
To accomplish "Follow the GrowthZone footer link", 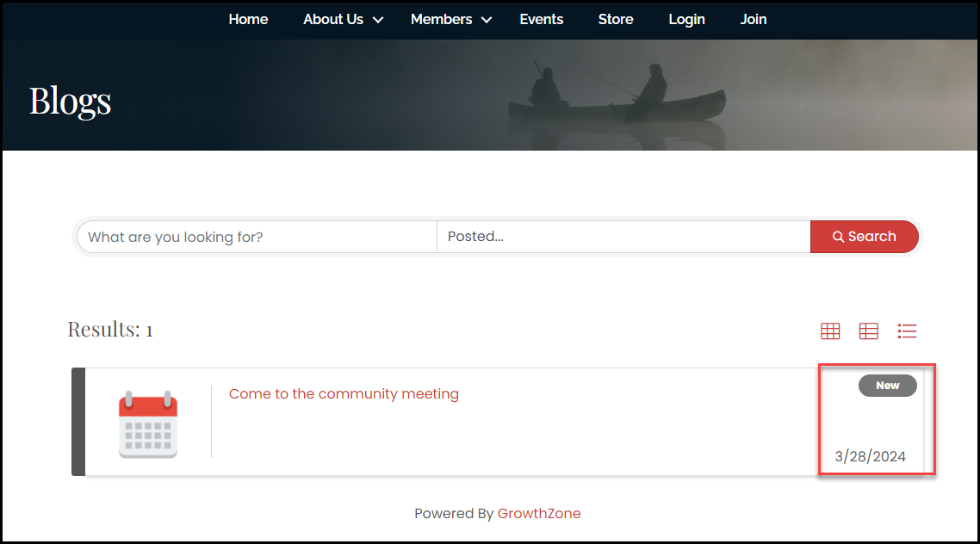I will [539, 514].
